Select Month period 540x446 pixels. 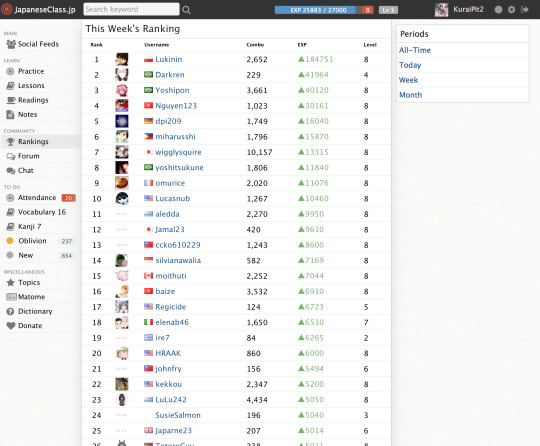click(x=410, y=95)
